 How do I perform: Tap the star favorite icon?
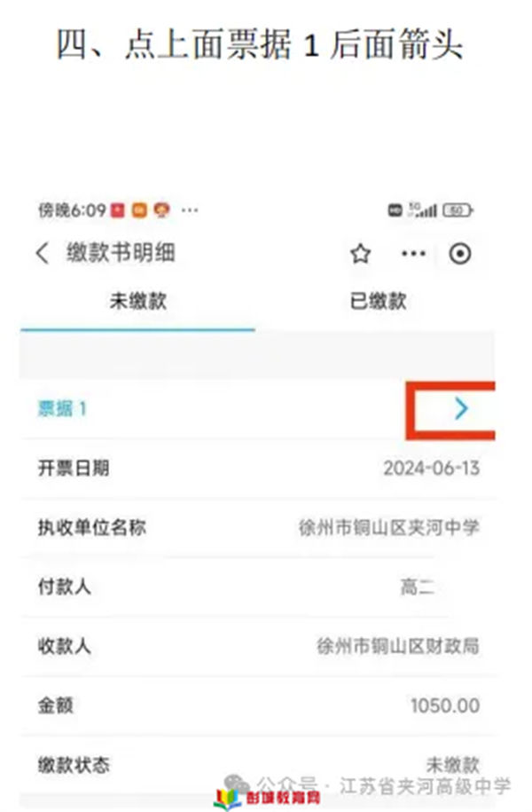coord(360,254)
